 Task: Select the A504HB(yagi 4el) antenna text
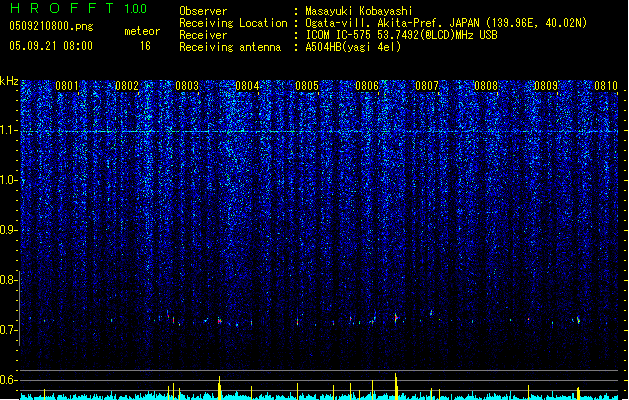[x=353, y=47]
